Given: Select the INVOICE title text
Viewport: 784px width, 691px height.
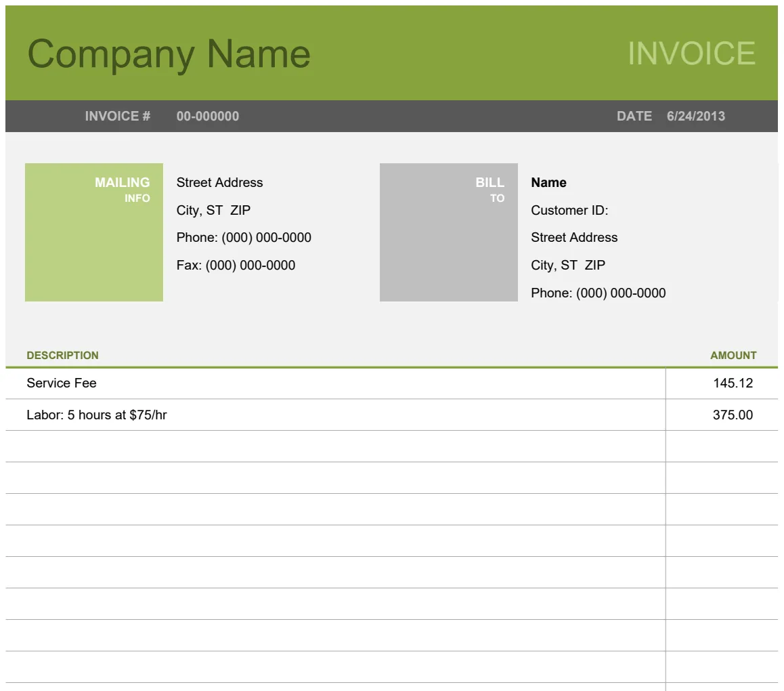Looking at the screenshot, I should tap(691, 53).
